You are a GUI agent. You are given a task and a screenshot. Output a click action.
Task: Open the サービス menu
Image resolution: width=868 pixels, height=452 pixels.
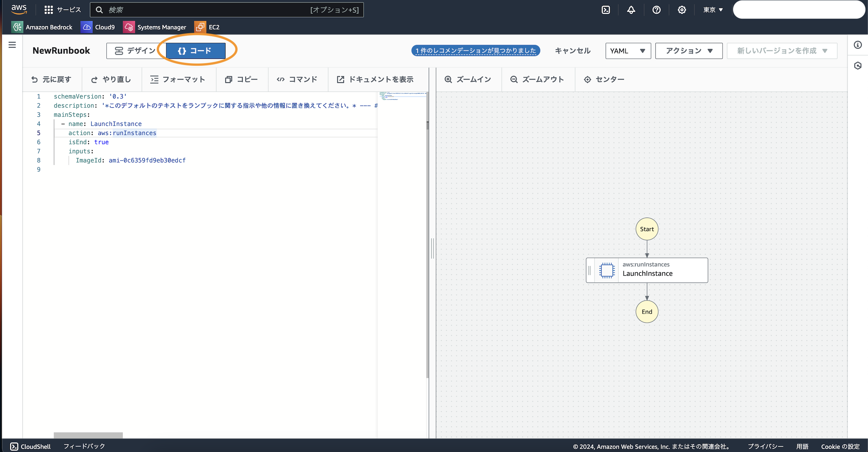point(63,9)
